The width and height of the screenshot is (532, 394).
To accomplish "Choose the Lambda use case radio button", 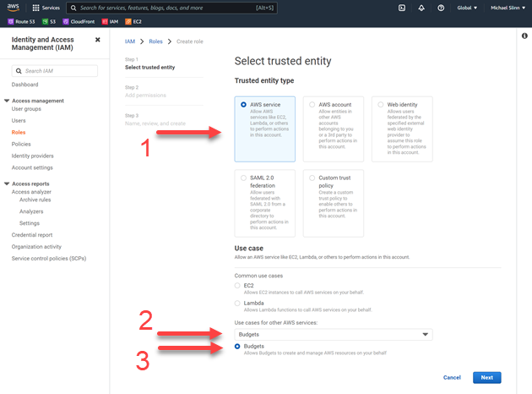I will tap(237, 303).
